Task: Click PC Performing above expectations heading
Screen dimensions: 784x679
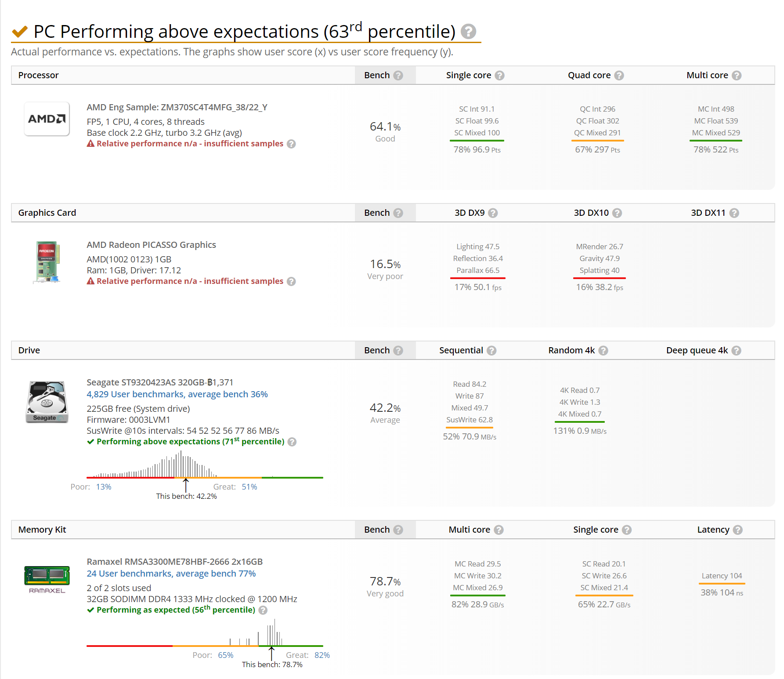Action: click(x=245, y=32)
